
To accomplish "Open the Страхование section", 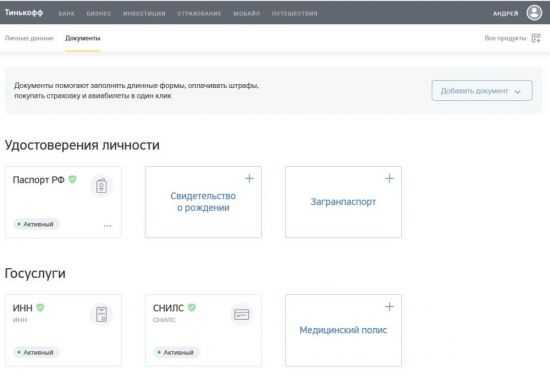I will [x=199, y=13].
